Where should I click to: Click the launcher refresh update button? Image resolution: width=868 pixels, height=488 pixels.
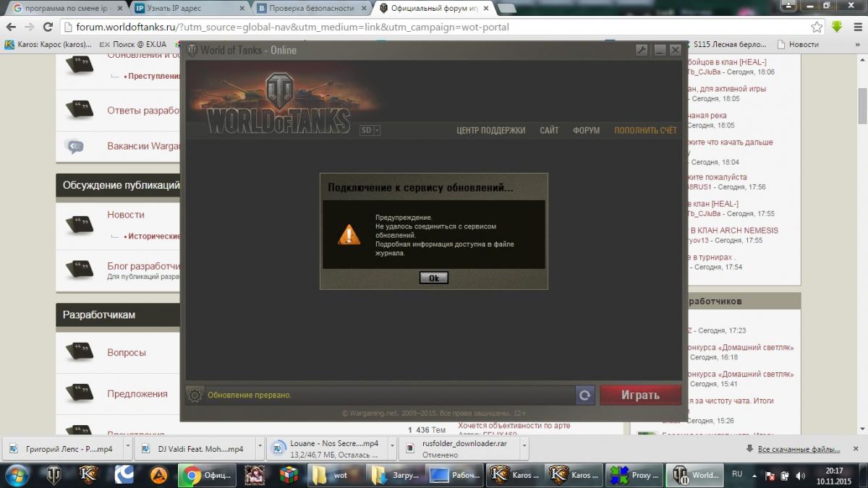point(585,395)
